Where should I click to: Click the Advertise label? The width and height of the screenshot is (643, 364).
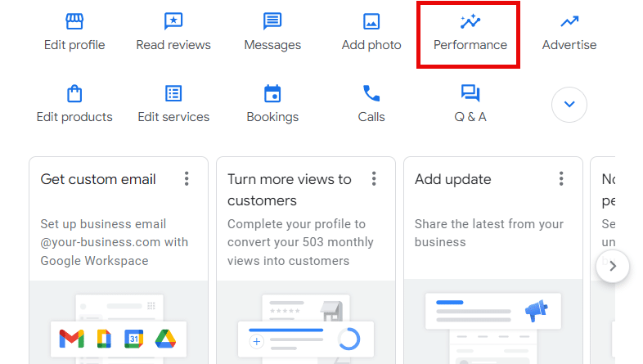(569, 45)
